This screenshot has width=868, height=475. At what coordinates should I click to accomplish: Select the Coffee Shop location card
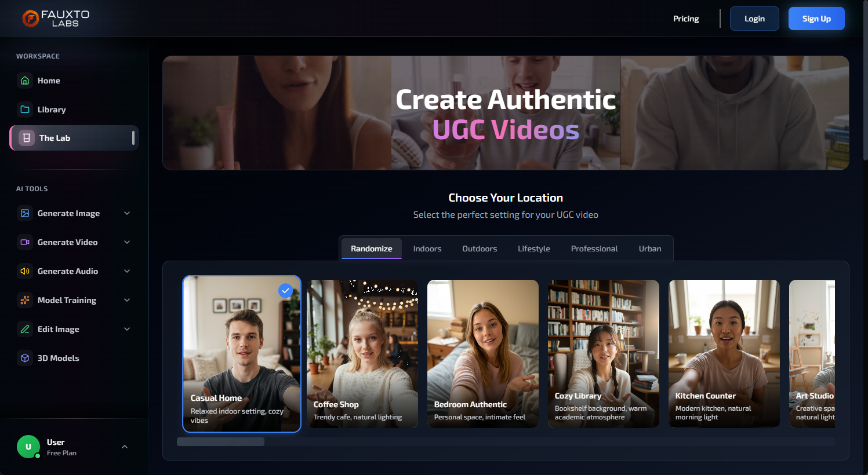[x=362, y=354]
